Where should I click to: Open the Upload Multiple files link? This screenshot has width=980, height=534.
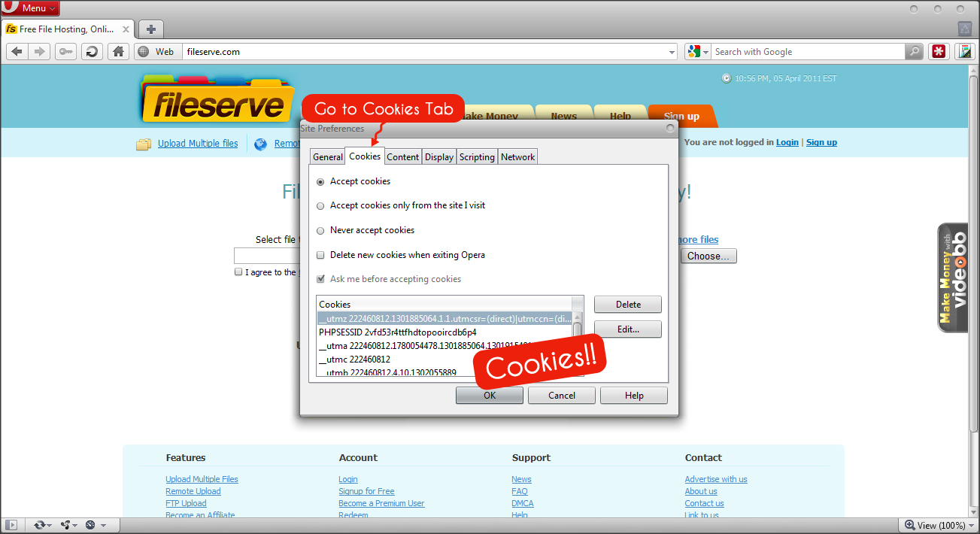[x=198, y=144]
